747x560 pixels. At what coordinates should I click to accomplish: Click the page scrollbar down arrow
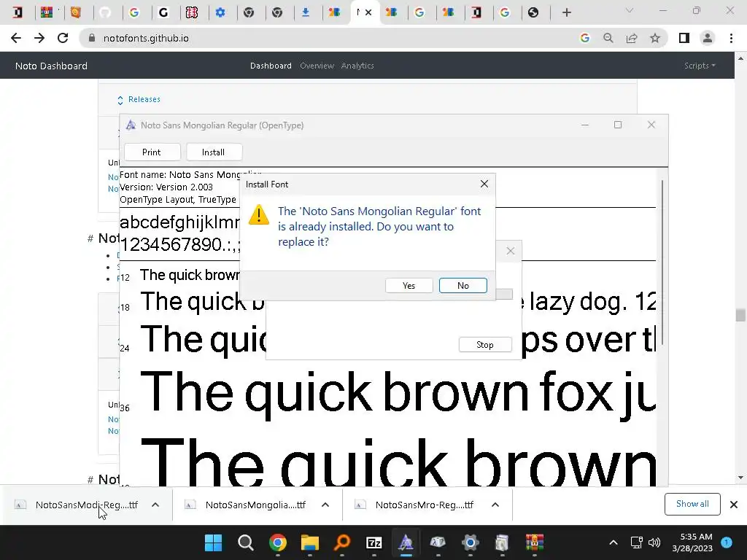coord(740,478)
